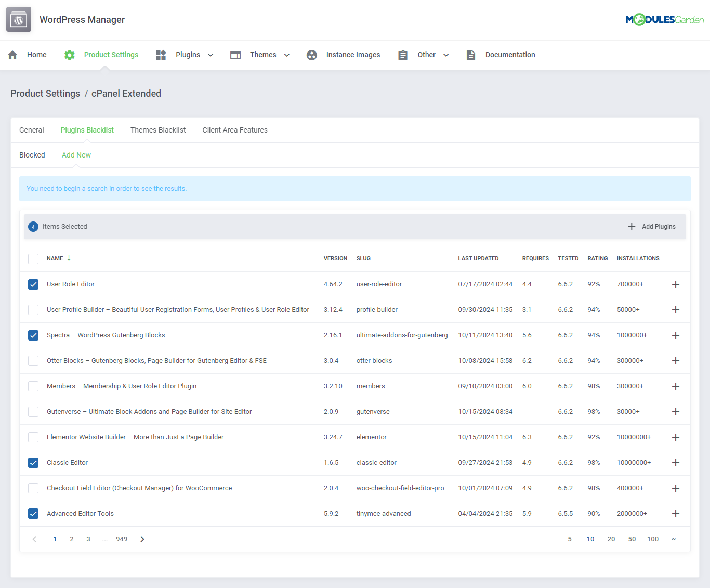This screenshot has height=588, width=710.
Task: Click the Plugins puzzle-piece icon
Action: [x=161, y=55]
